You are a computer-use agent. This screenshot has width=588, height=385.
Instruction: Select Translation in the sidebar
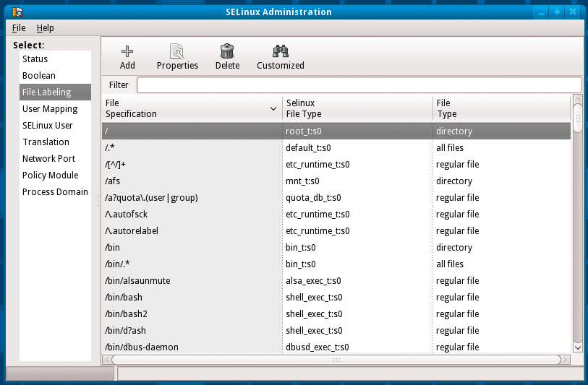(55, 142)
